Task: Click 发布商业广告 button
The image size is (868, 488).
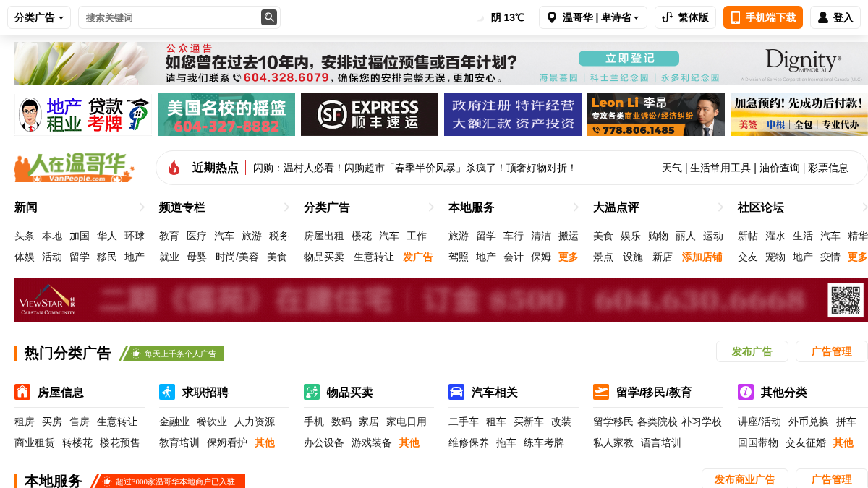Action: (x=745, y=479)
